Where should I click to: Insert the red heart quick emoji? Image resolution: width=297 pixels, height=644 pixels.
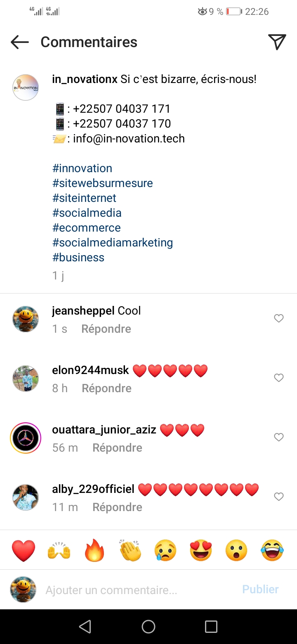click(24, 551)
